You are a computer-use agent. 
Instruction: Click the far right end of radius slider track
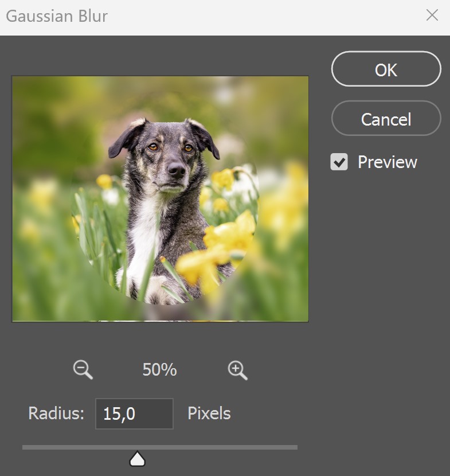pos(296,447)
